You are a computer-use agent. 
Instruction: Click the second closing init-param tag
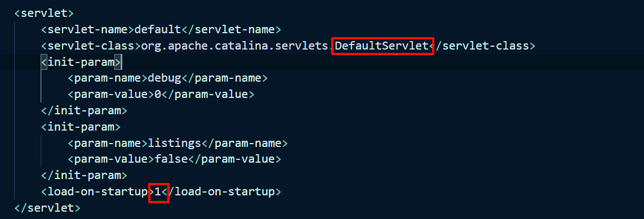click(x=84, y=176)
